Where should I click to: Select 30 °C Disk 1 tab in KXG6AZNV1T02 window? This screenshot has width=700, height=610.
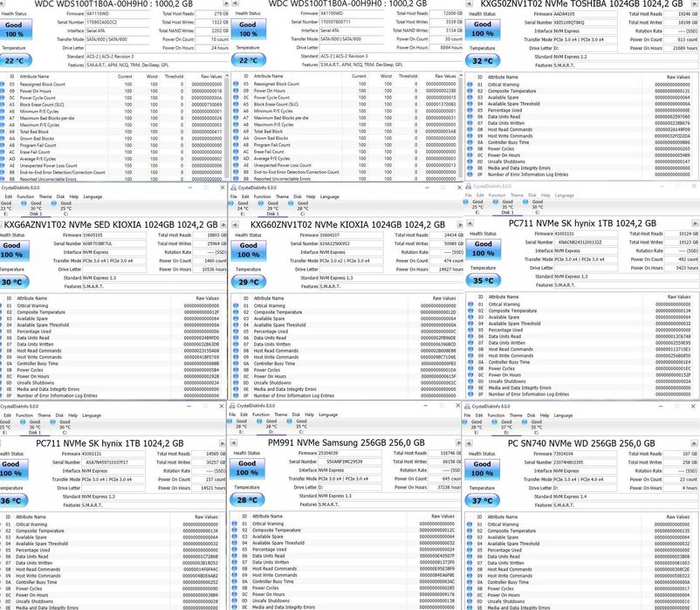36,209
